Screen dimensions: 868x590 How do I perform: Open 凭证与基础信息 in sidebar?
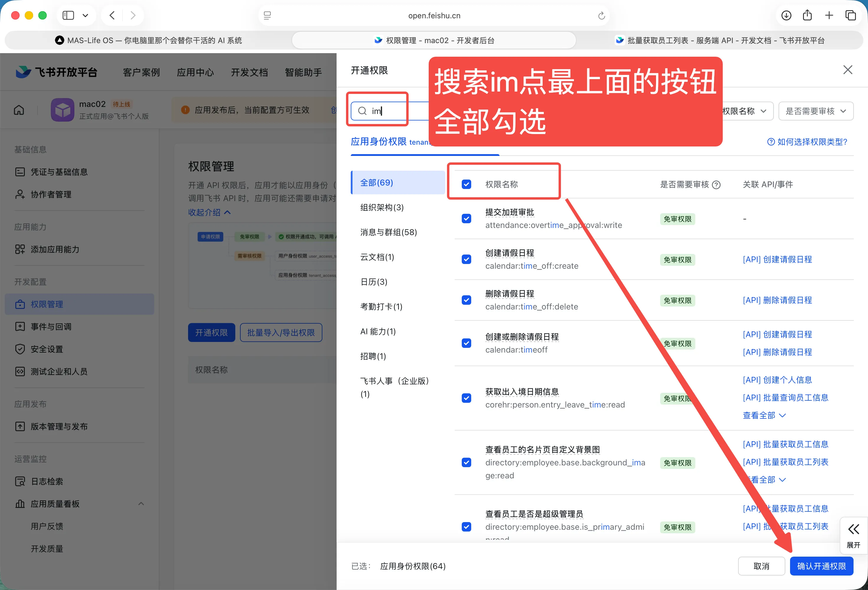tap(79, 172)
